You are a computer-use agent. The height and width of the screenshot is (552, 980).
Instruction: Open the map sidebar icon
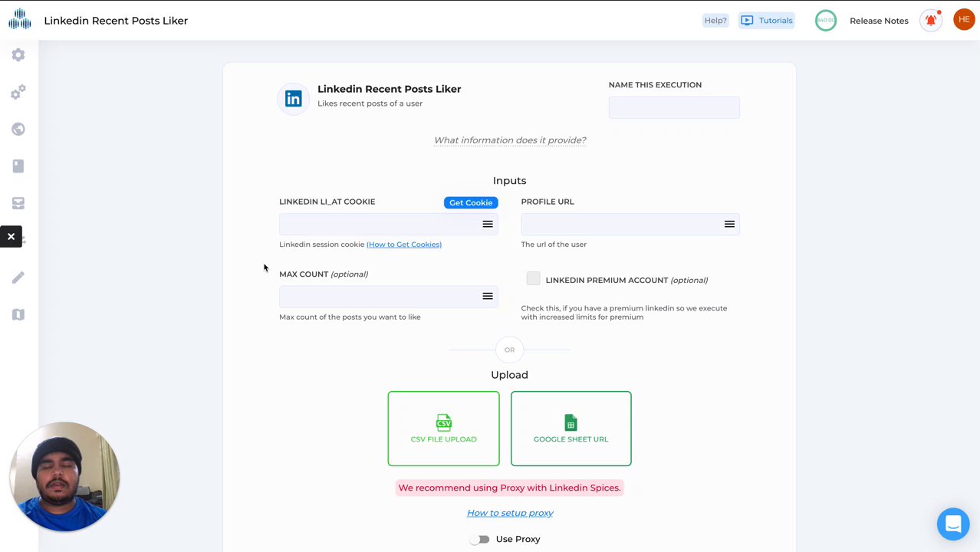point(18,314)
